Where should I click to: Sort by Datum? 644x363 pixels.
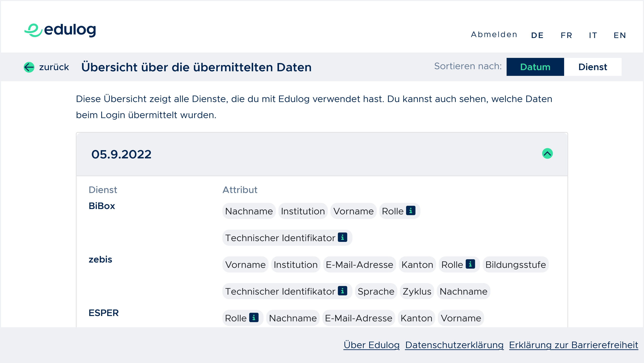535,67
